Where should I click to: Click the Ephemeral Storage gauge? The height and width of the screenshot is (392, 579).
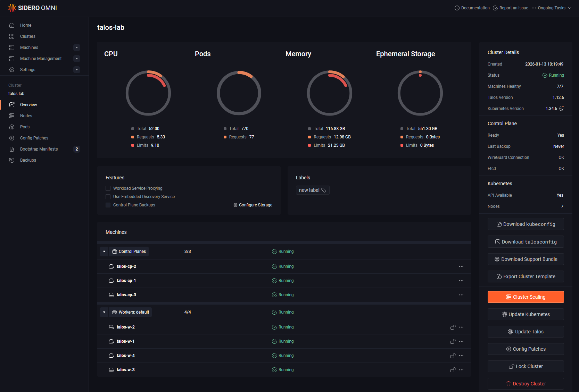pos(420,93)
